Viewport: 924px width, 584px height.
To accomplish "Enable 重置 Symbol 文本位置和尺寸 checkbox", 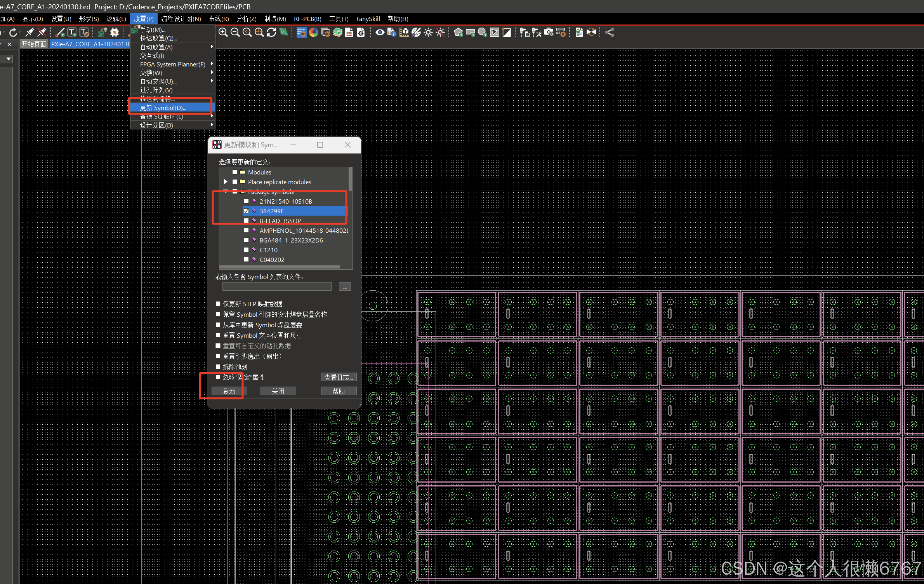I will [x=218, y=335].
